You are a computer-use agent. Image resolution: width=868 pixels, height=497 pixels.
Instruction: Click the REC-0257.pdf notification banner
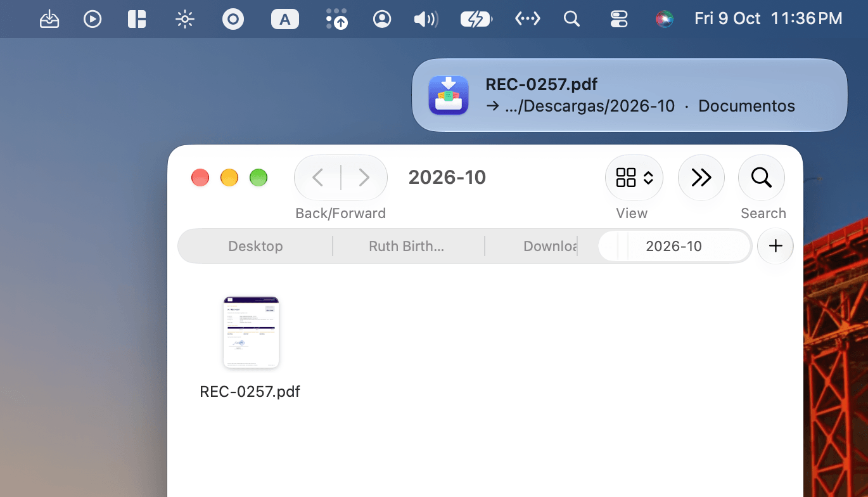[x=630, y=95]
